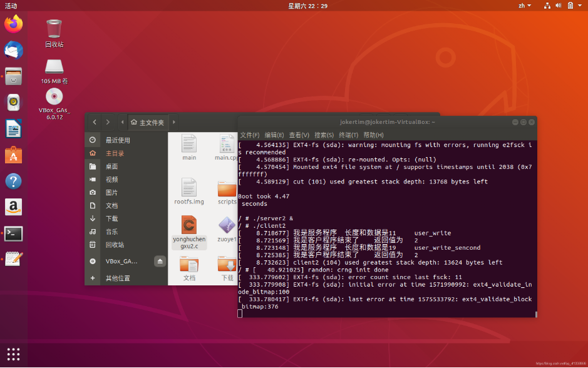Open Ubuntu Software center from dock
This screenshot has width=588, height=368.
(x=14, y=155)
